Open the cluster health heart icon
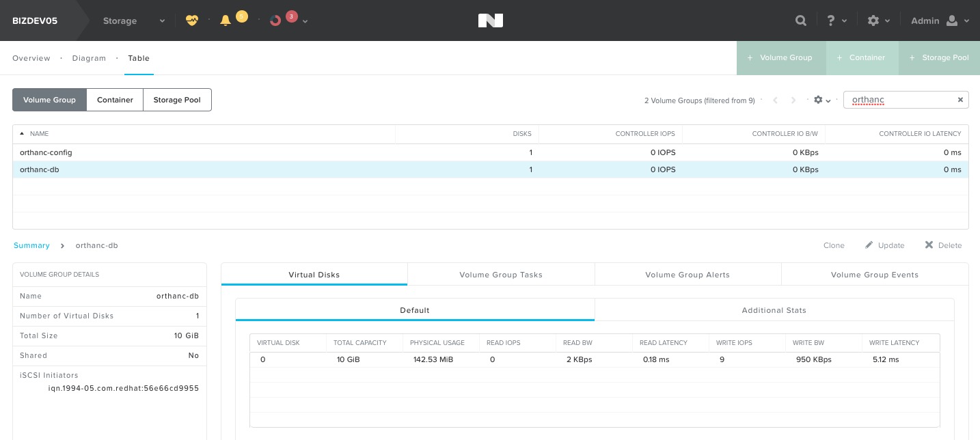Viewport: 980px width, 440px height. coord(191,20)
